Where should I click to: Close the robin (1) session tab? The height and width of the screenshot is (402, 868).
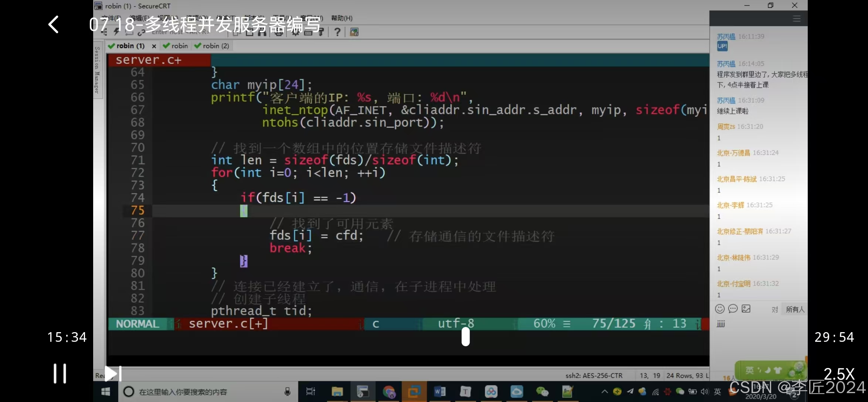(154, 46)
